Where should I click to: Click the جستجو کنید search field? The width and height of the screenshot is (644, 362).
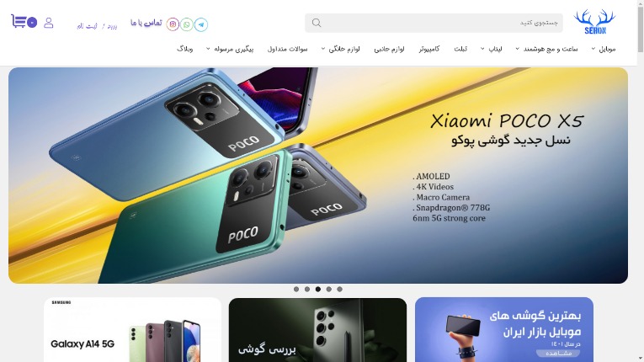[434, 23]
